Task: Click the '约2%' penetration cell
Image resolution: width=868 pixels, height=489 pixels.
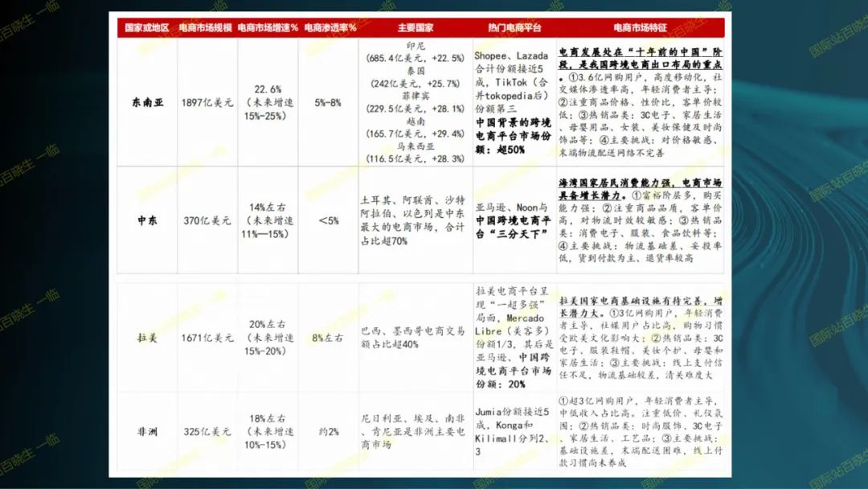Action: point(328,431)
